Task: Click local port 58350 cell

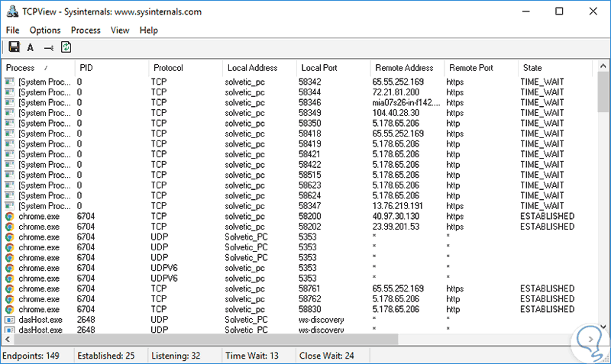Action: click(x=310, y=123)
